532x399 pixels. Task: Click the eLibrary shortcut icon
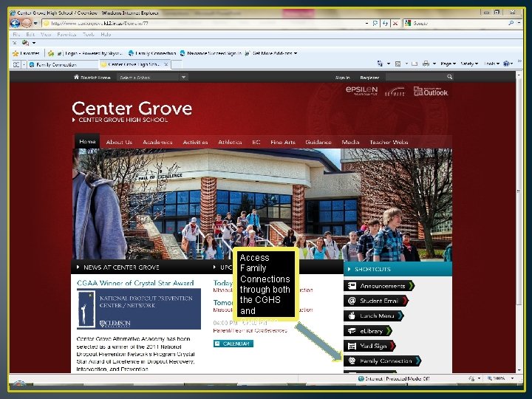tap(352, 330)
